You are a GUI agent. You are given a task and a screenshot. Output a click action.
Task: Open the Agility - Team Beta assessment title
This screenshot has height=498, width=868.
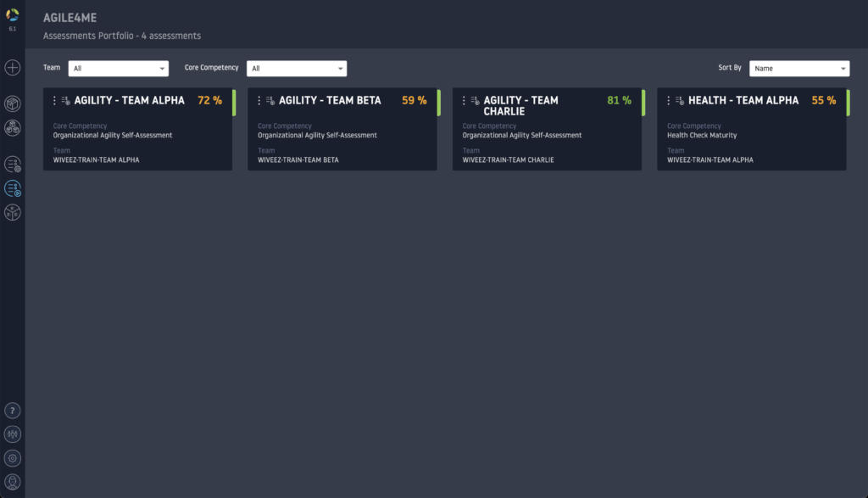pos(330,100)
